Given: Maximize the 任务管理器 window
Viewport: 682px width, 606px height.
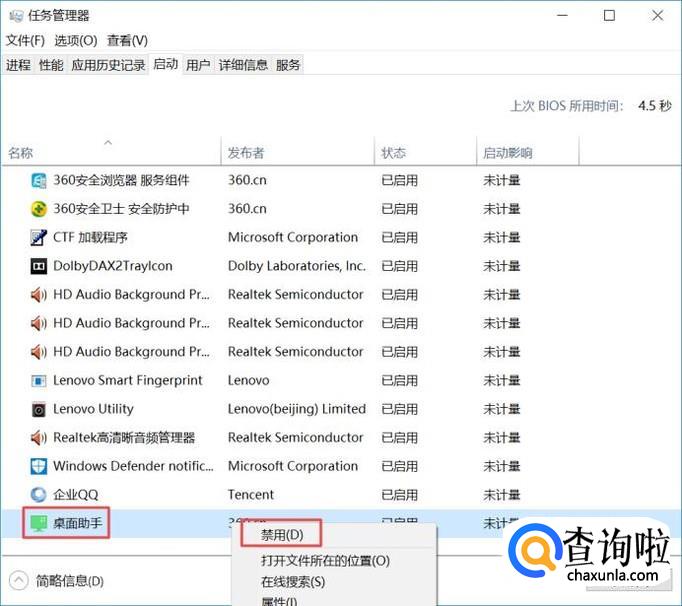Looking at the screenshot, I should pos(609,16).
